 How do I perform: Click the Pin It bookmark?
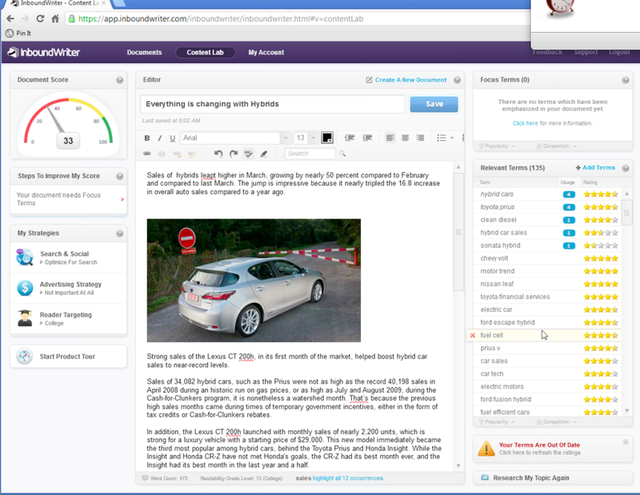[x=18, y=33]
